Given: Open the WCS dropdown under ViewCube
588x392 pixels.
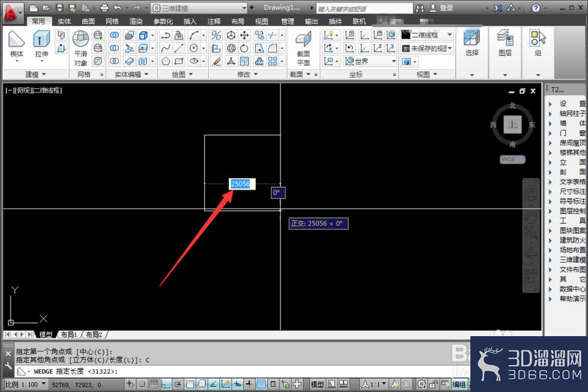Looking at the screenshot, I should [x=513, y=159].
